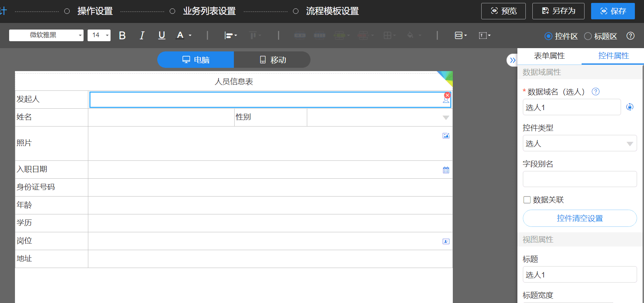This screenshot has width=644, height=303.
Task: Remove the selected 发起人 control via red X
Action: tap(447, 95)
